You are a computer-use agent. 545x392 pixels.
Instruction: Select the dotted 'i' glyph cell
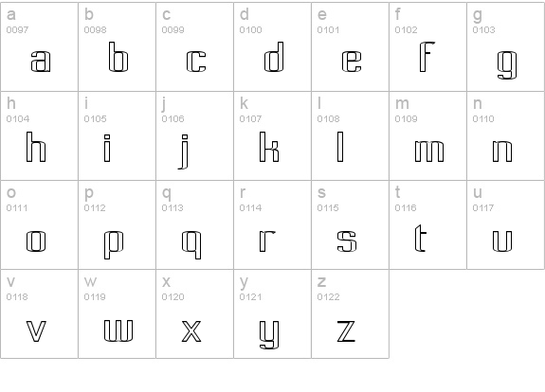click(118, 135)
